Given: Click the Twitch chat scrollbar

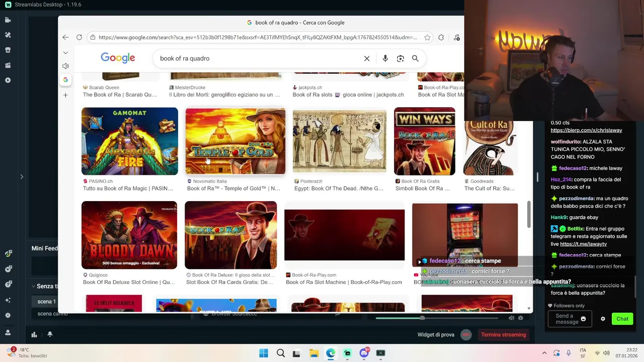Looking at the screenshot, I should tap(635, 287).
